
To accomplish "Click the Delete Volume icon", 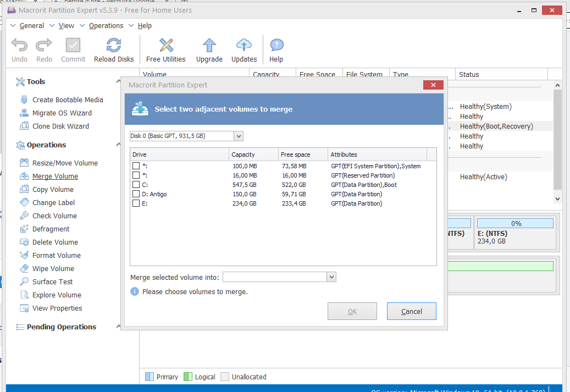I will click(24, 242).
